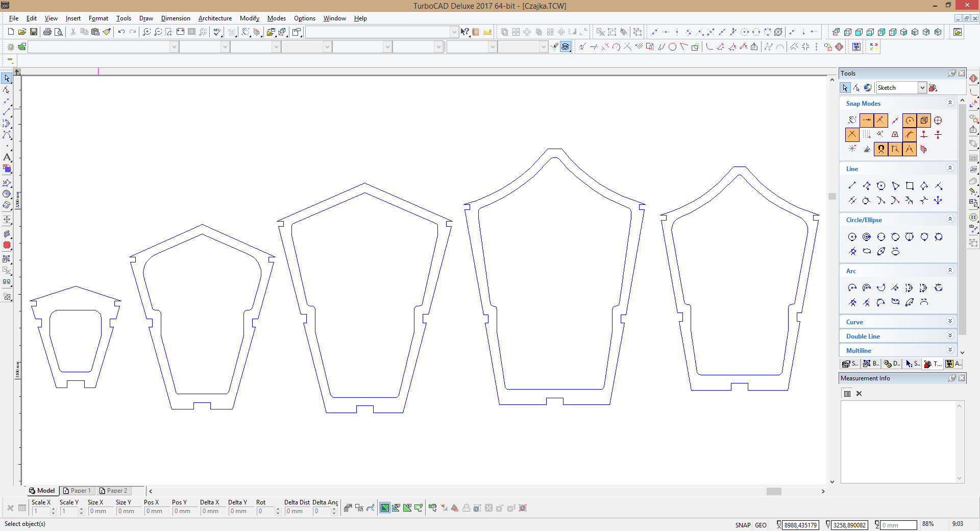Close the Measurement Info panel
This screenshot has width=980, height=531.
click(x=962, y=378)
